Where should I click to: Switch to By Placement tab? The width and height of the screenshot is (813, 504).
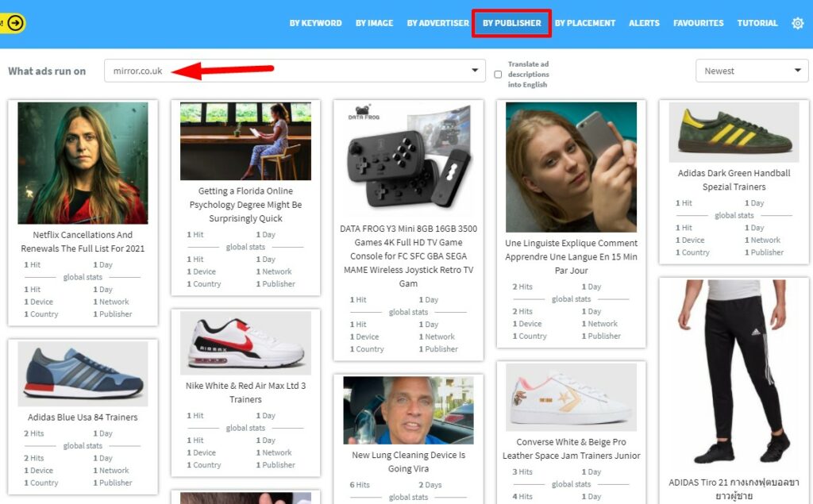pos(585,23)
